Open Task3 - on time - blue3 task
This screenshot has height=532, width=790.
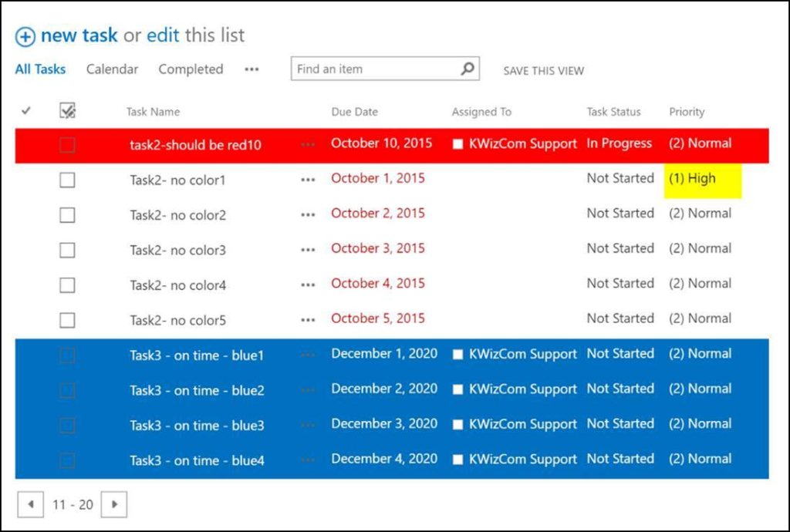(197, 426)
